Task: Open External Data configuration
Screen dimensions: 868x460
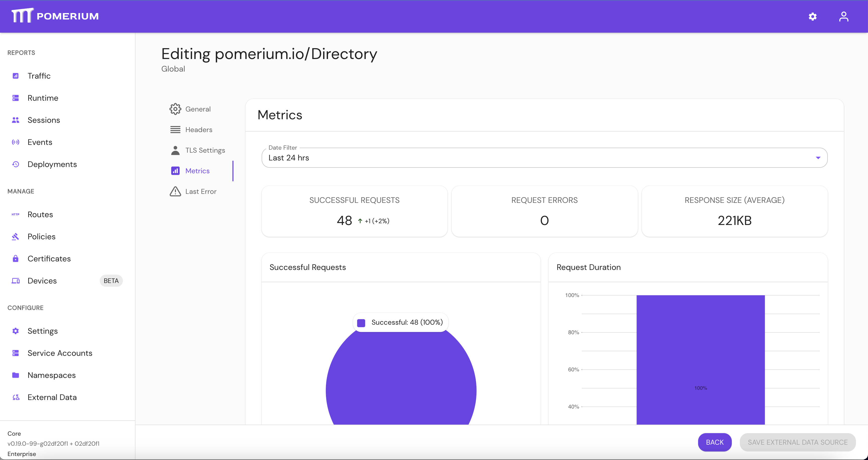Action: [52, 397]
